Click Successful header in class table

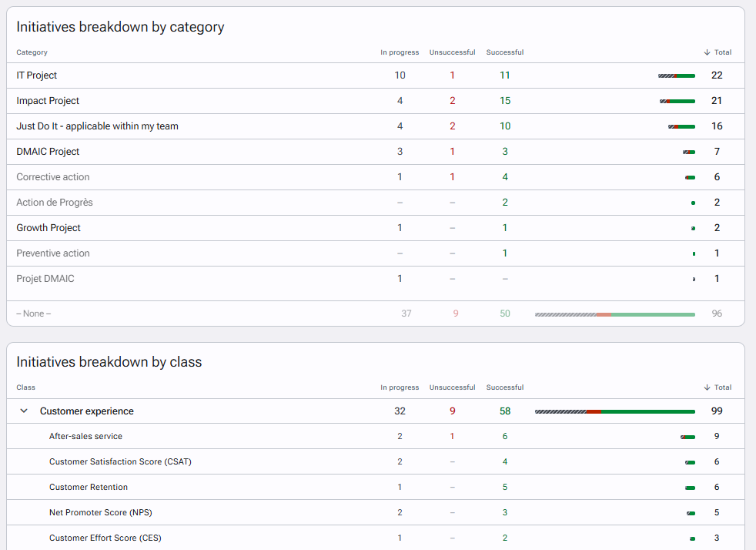pyautogui.click(x=505, y=387)
